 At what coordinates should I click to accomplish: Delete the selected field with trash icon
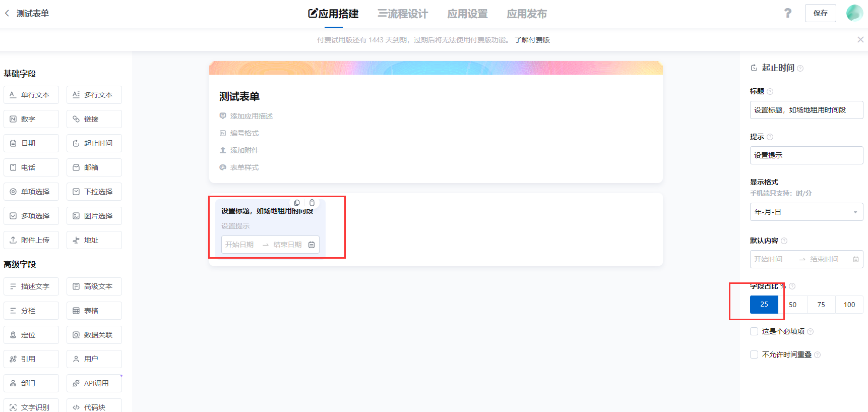[312, 203]
